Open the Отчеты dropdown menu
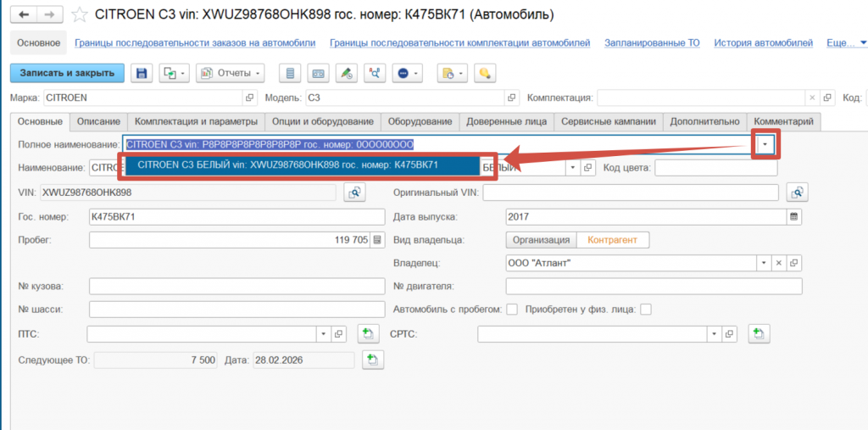Viewport: 868px width, 430px height. (x=231, y=73)
